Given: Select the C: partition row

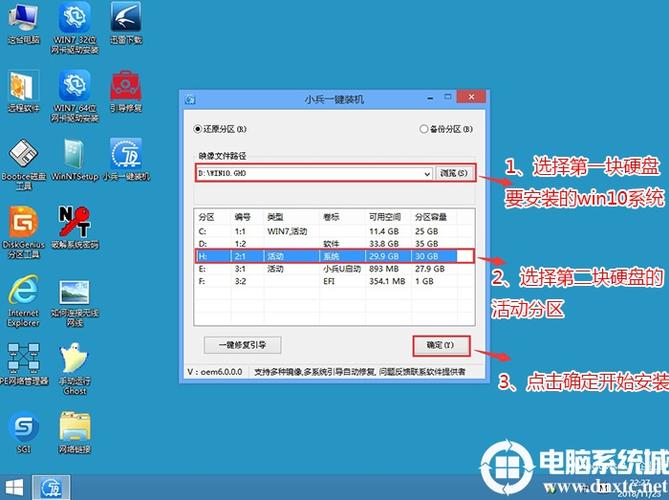Looking at the screenshot, I should [334, 232].
